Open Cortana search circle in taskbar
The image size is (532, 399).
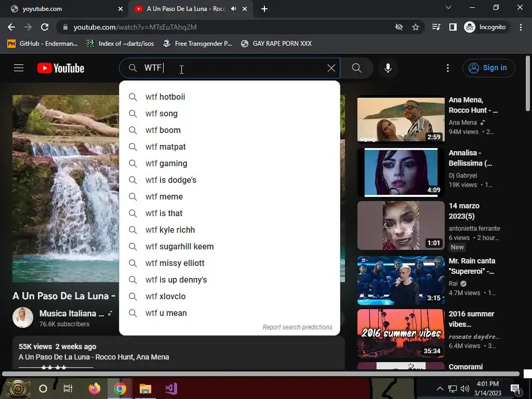tap(43, 389)
